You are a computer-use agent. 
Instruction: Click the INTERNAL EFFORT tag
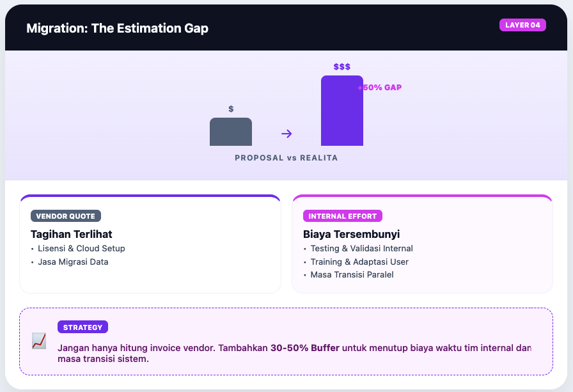[343, 216]
